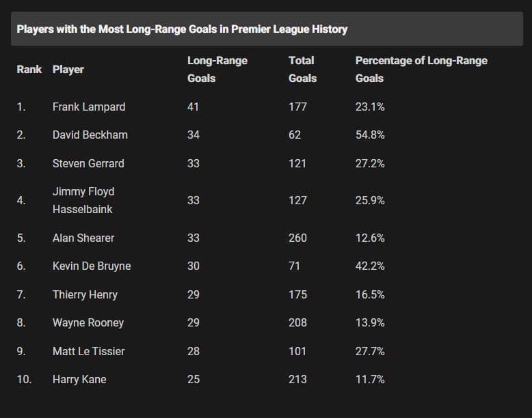Select Thierry Henry's percentage 16.5%

coord(370,294)
